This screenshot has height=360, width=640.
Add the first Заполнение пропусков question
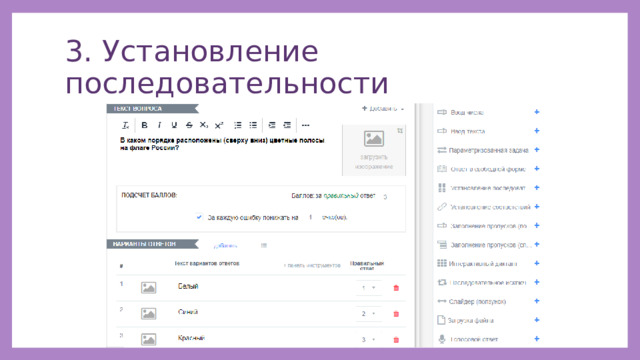coord(537,225)
